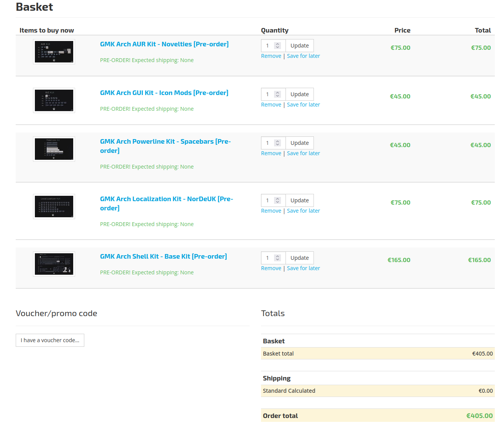Update the Localization Kit quantity
Screen dimensions: 504x428
click(300, 200)
